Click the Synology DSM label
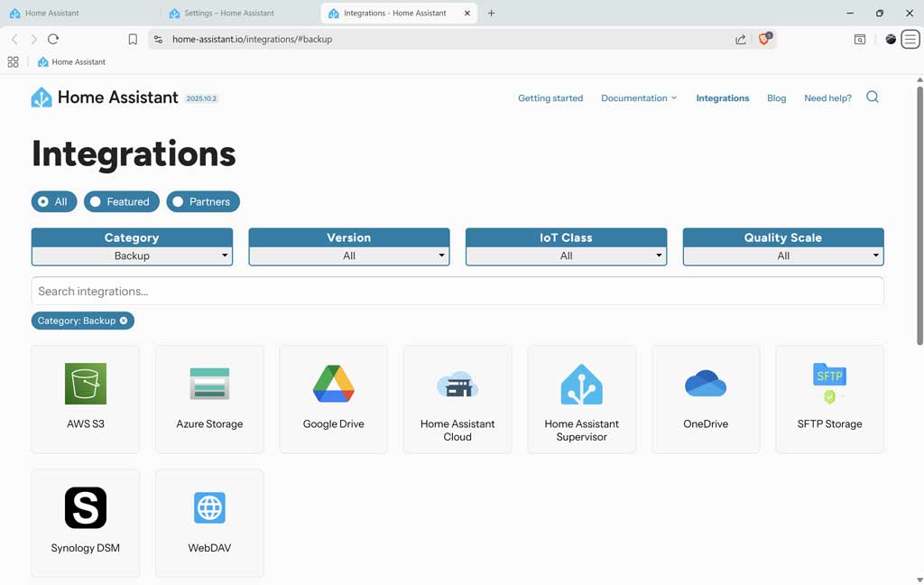924x585 pixels. tap(86, 548)
